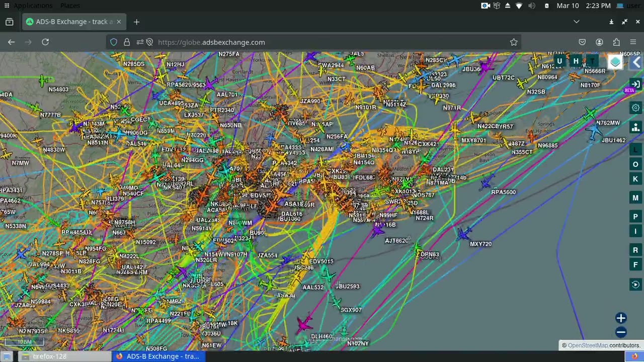644x362 pixels.
Task: Toggle the P map option button
Action: [x=635, y=217]
